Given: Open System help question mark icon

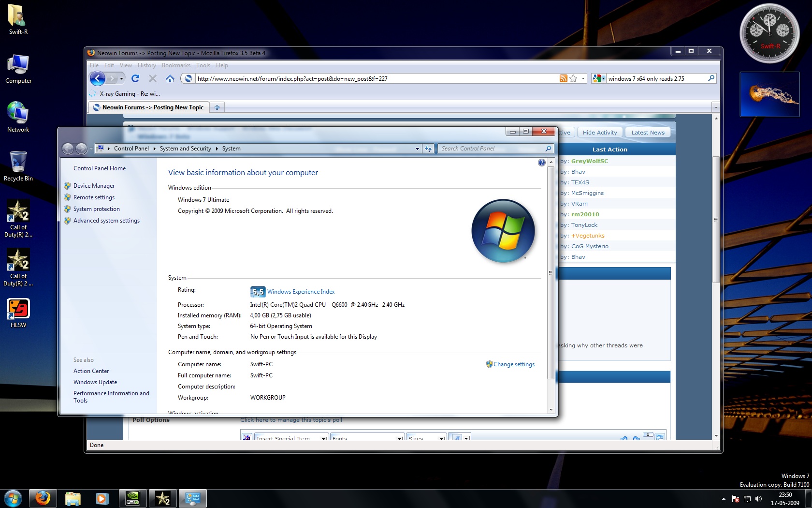Looking at the screenshot, I should point(541,163).
